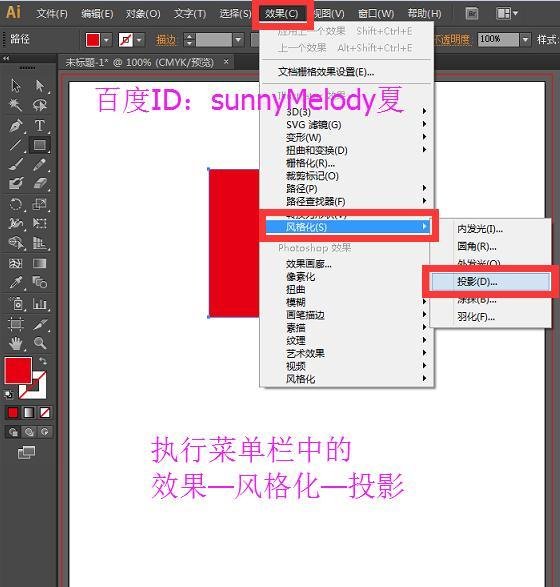Viewport: 560px width, 587px height.
Task: Select the Direct Selection tool
Action: coord(39,85)
